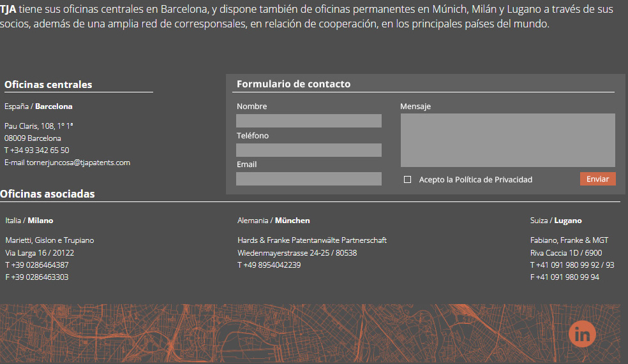
Task: Click Hards & Franke Patentanwälte Partnerschaft text
Action: coord(312,240)
